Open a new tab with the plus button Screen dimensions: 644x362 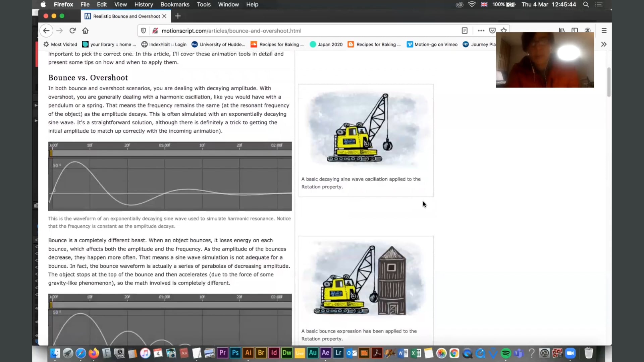tap(178, 16)
